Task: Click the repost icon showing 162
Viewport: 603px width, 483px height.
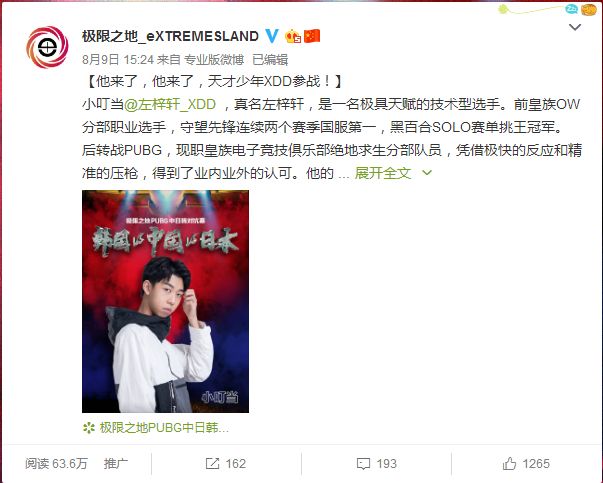Action: point(212,463)
